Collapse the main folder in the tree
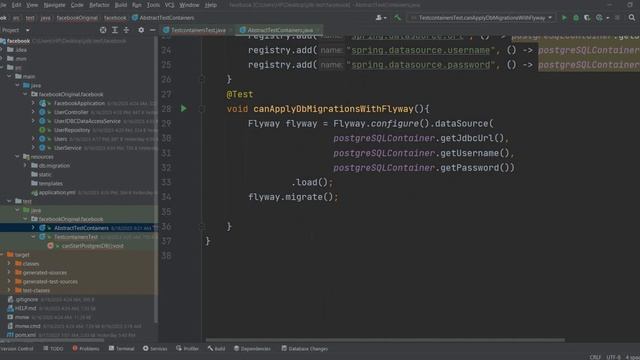Image resolution: width=640 pixels, height=360 pixels. [9, 76]
